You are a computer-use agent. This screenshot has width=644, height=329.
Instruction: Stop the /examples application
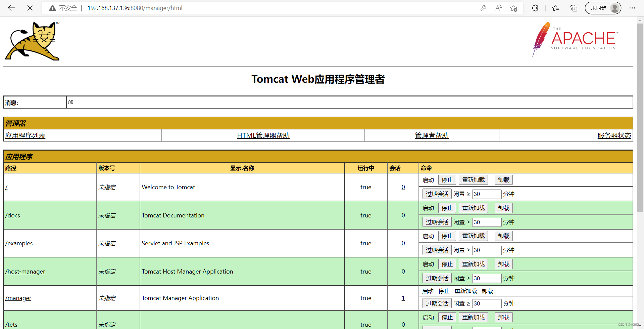pyautogui.click(x=447, y=236)
